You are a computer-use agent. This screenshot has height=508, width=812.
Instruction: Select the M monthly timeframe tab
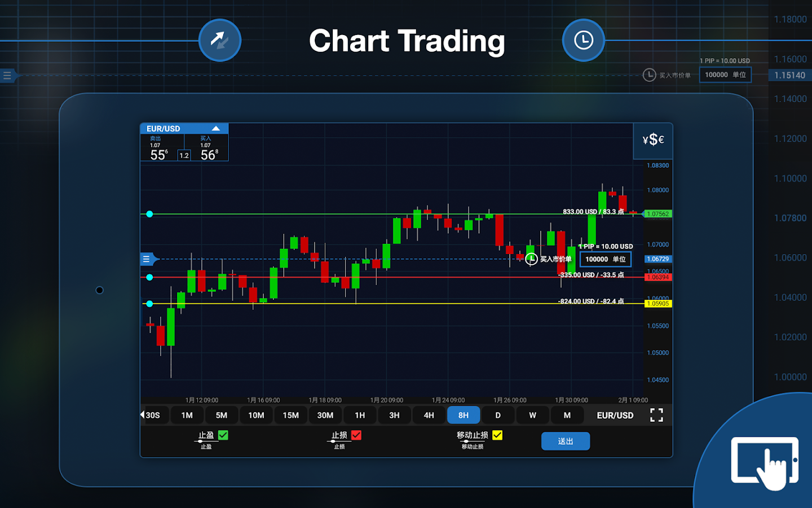pos(567,415)
